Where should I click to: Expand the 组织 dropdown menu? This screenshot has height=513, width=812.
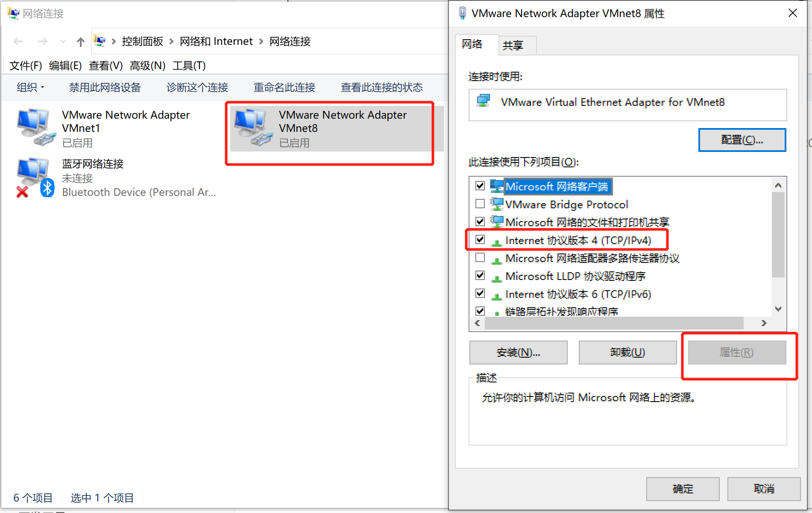coord(30,87)
